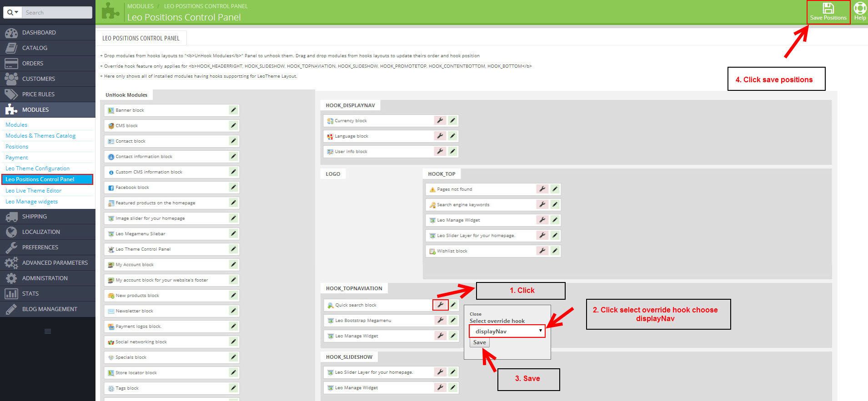Focus the Search input field

click(57, 12)
